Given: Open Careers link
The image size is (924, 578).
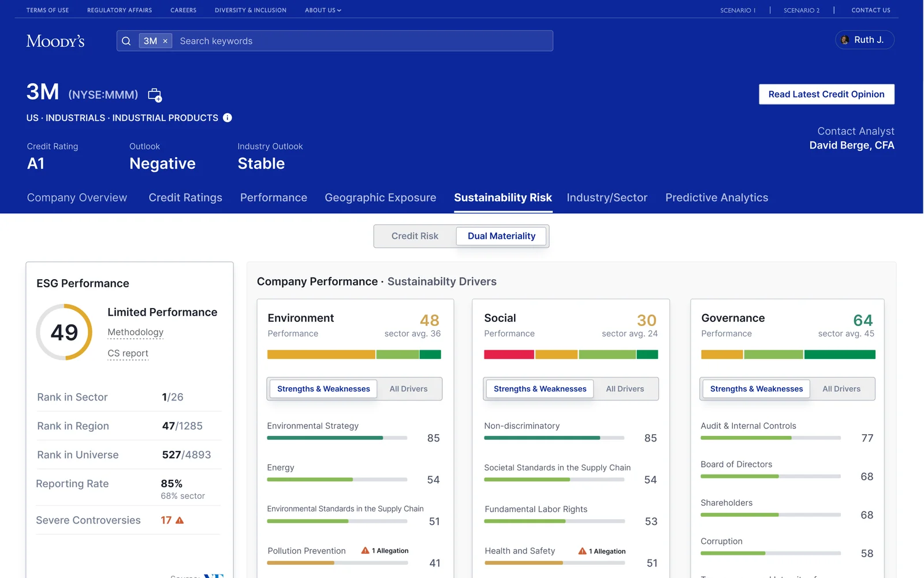Looking at the screenshot, I should pos(184,10).
